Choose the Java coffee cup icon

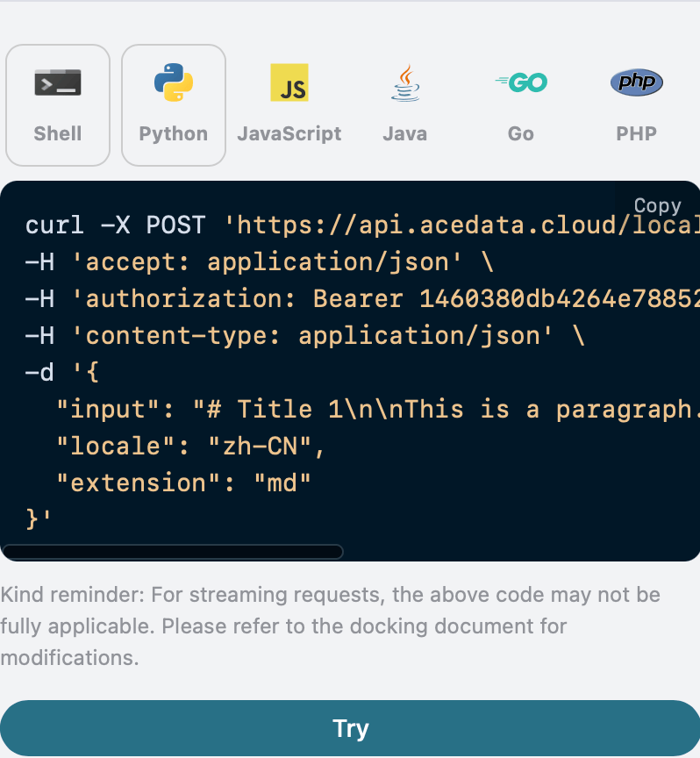[x=404, y=82]
